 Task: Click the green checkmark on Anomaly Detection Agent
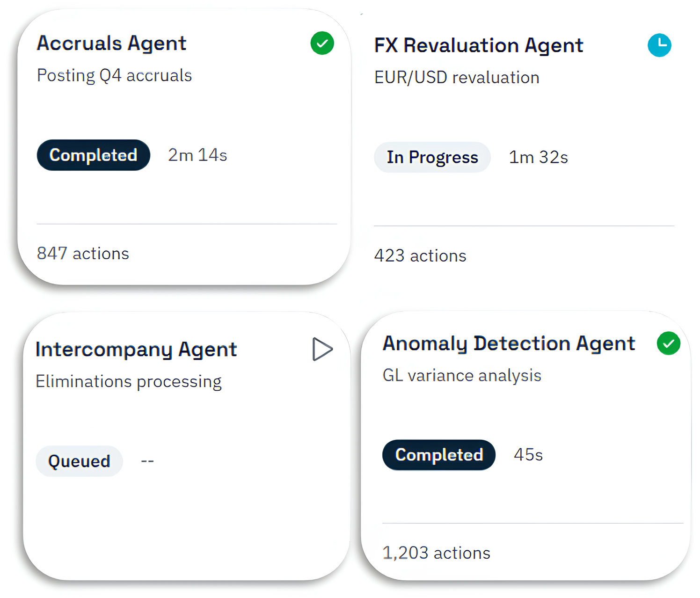(x=668, y=343)
